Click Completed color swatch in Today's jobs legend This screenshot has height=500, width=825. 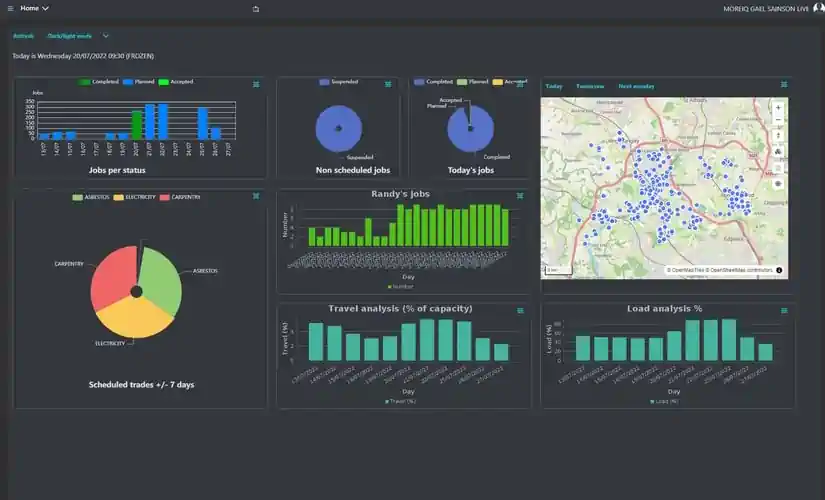coord(419,82)
